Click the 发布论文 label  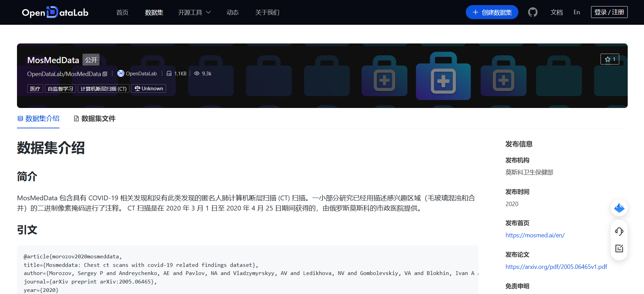(517, 255)
